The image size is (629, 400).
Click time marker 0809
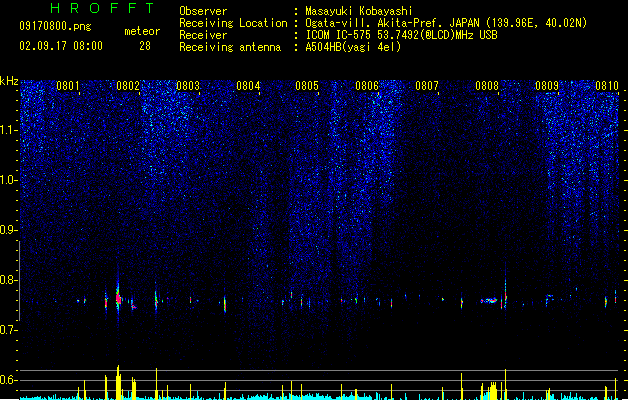[x=547, y=86]
